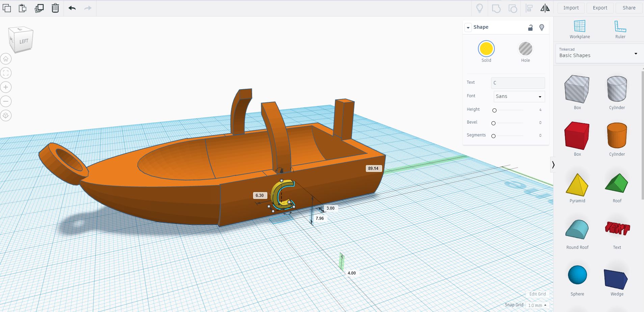The image size is (644, 312).
Task: Click the Fit view icon
Action: pyautogui.click(x=5, y=73)
